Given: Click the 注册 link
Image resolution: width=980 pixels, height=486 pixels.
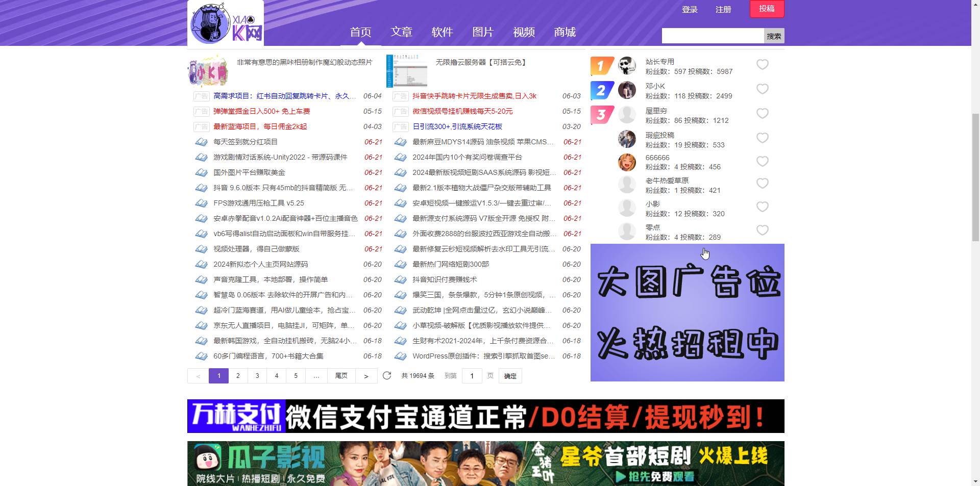Looking at the screenshot, I should [723, 10].
